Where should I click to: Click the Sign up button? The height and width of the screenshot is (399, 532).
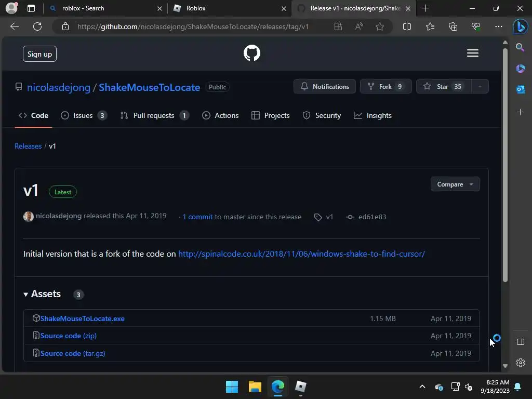[39, 54]
